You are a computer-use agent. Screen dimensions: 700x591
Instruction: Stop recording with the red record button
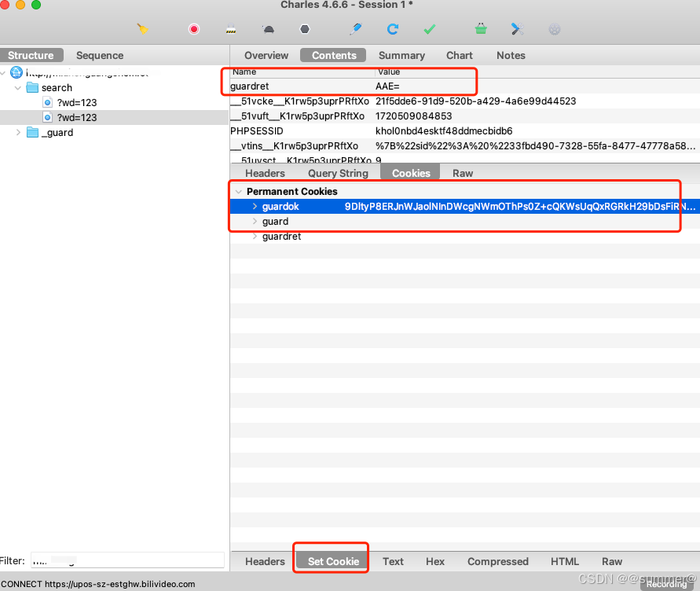point(194,29)
